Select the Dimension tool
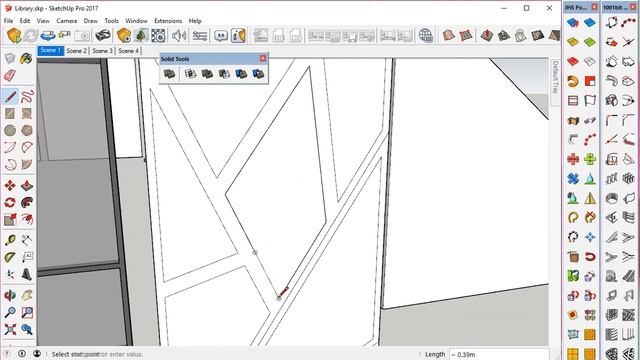This screenshot has width=640, height=360. pos(27,240)
